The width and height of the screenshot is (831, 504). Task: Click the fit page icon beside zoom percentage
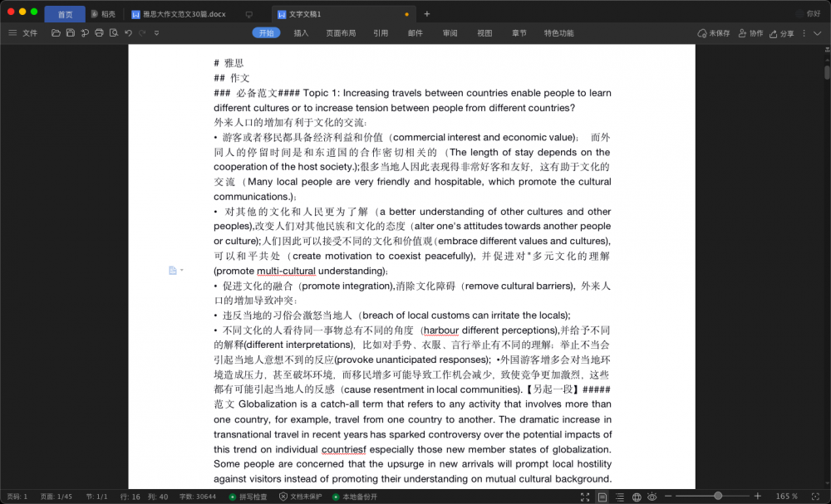pyautogui.click(x=816, y=497)
